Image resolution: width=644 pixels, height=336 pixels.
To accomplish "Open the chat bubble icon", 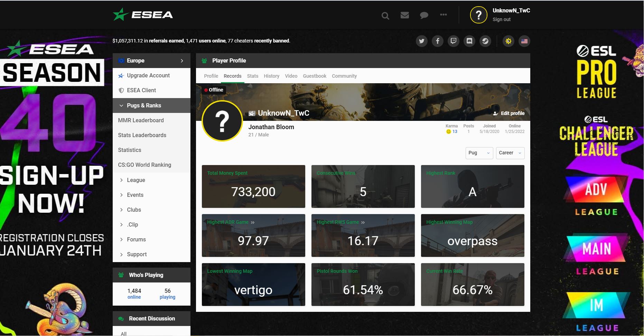I will 424,16.
